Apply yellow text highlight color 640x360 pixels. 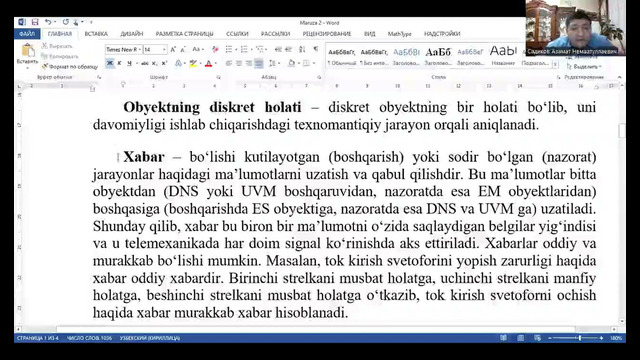pos(193,63)
